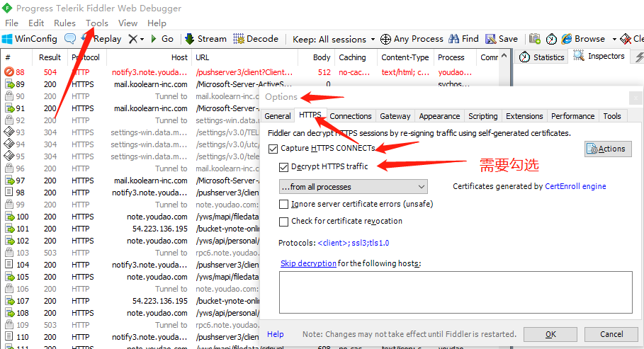
Task: Open the Rules menu
Action: pos(65,23)
